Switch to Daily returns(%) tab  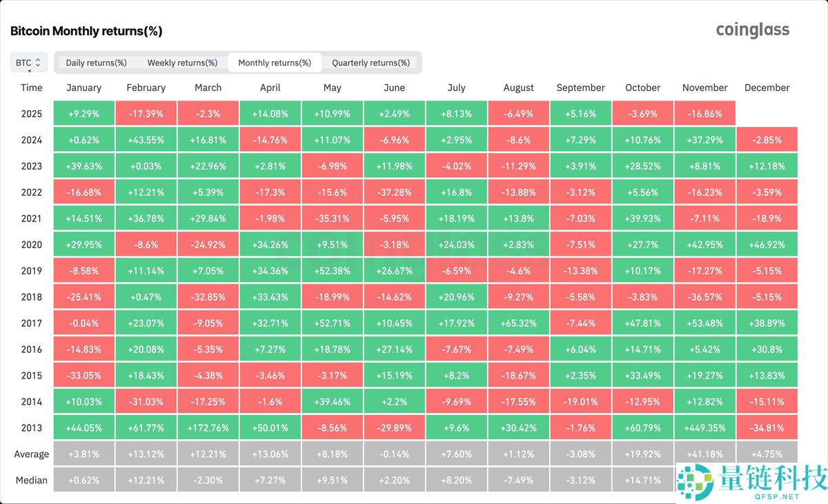(96, 63)
